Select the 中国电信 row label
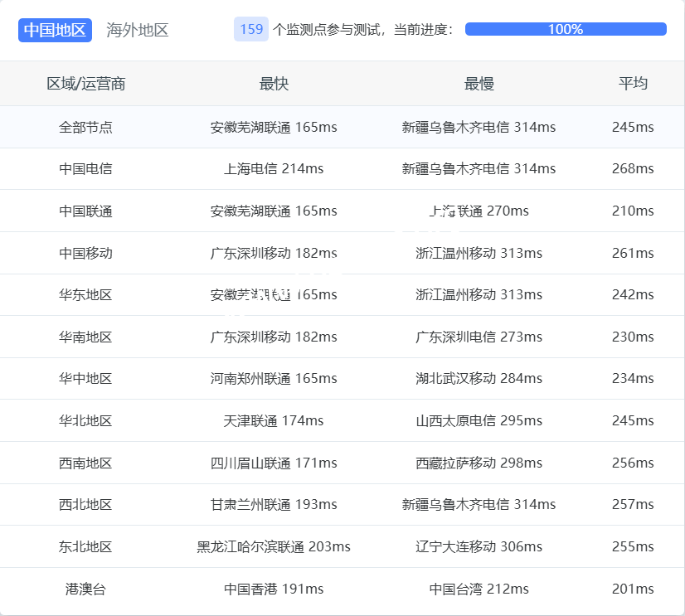685x616 pixels. click(x=85, y=169)
